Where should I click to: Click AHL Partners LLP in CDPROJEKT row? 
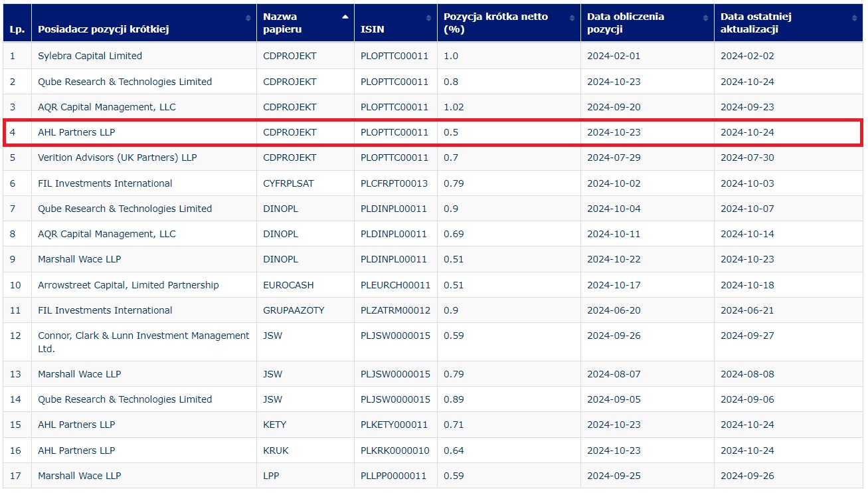(76, 132)
